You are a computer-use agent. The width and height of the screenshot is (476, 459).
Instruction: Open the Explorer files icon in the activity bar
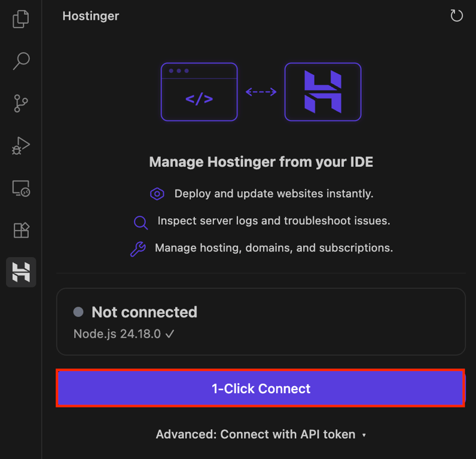[x=21, y=19]
